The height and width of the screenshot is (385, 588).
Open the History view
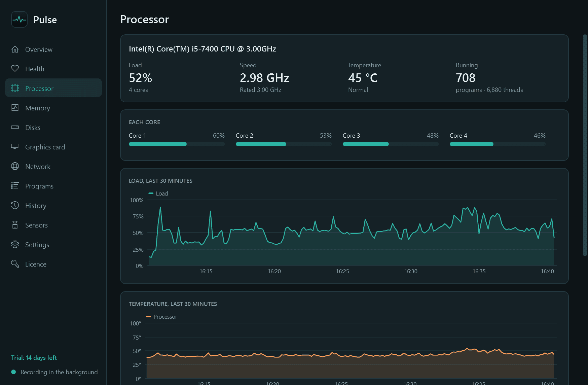click(x=53, y=206)
